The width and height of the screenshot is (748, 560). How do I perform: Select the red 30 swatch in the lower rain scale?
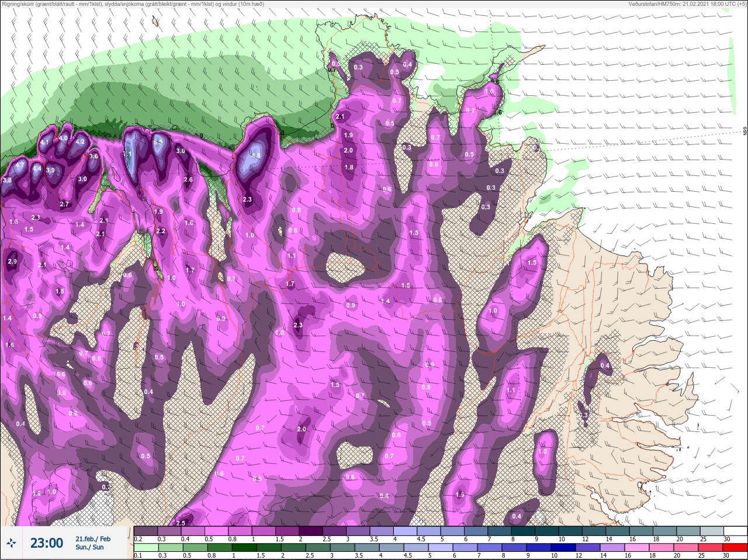click(x=736, y=548)
